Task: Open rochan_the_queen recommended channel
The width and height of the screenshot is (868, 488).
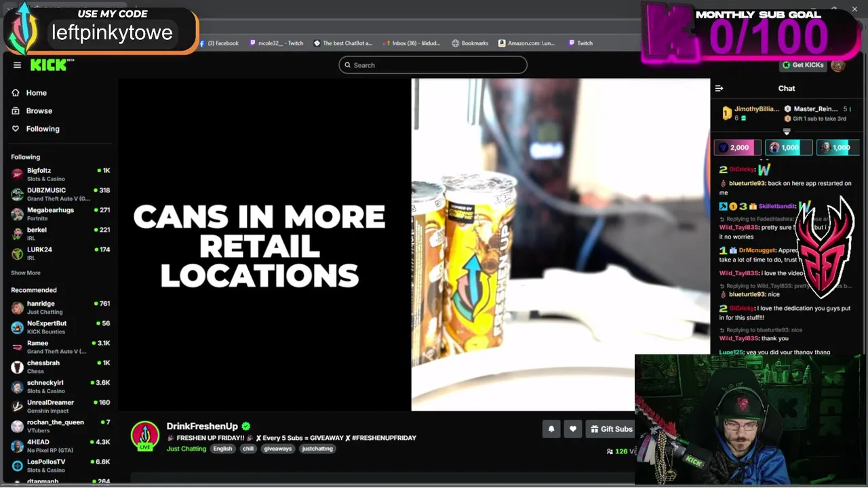Action: click(60, 426)
